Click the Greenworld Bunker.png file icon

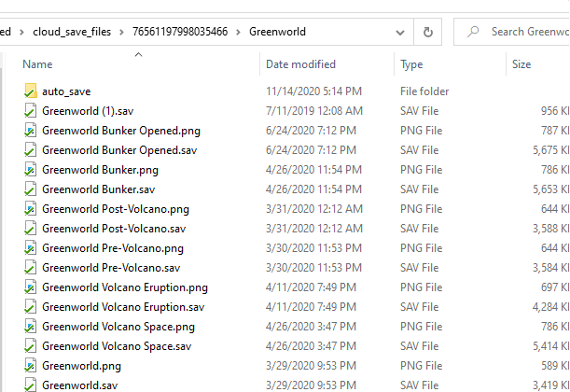[31, 170]
